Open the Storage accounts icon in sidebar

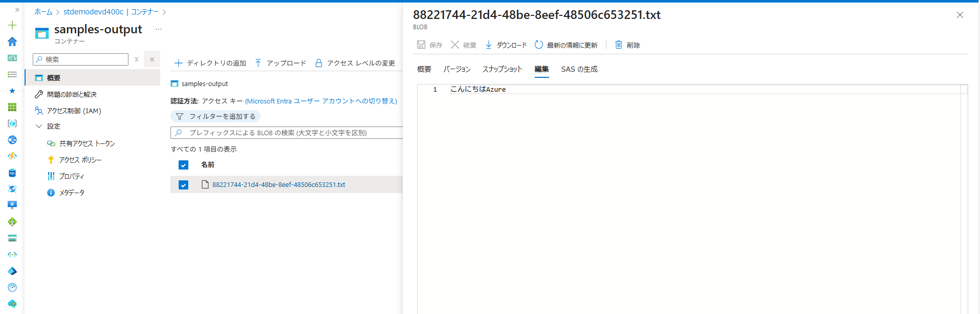tap(12, 238)
